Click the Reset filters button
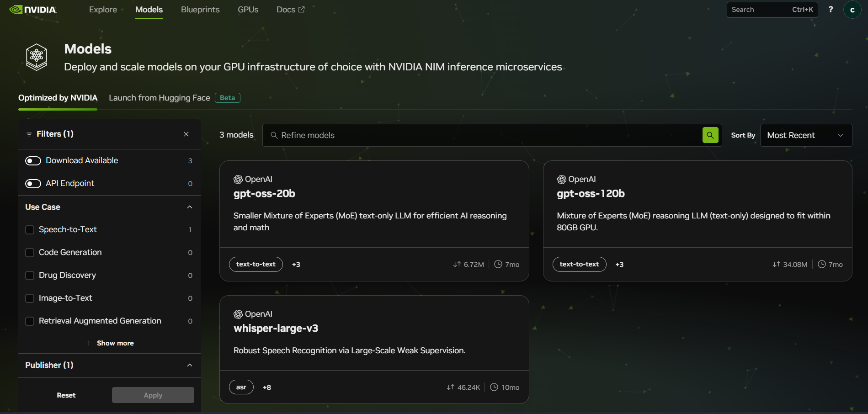This screenshot has width=868, height=414. [x=66, y=395]
